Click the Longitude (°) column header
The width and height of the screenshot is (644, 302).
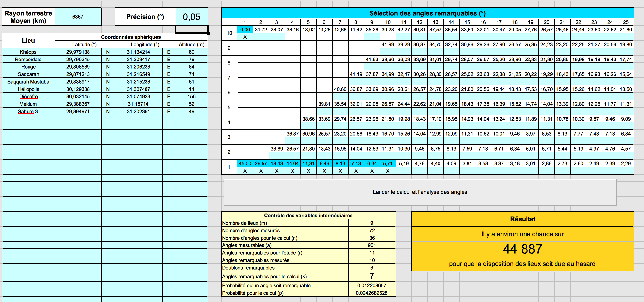[145, 44]
